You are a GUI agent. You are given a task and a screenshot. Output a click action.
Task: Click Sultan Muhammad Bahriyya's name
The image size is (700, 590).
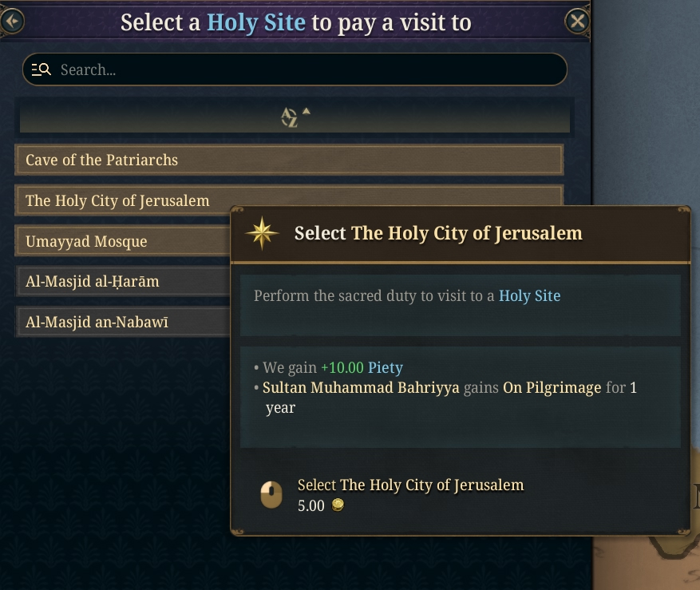click(x=361, y=388)
